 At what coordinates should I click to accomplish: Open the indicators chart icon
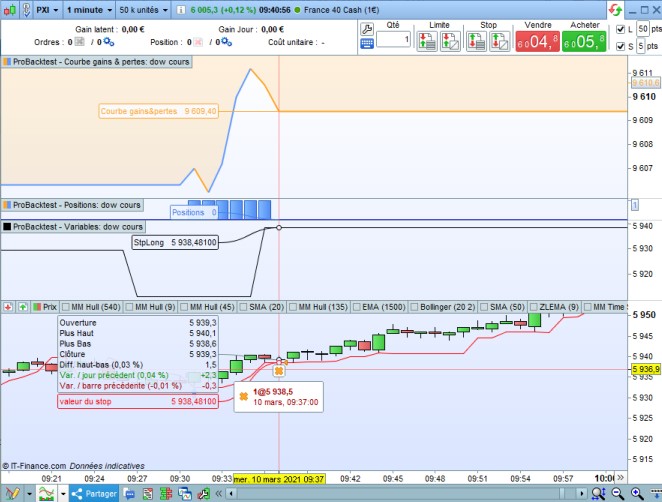[x=46, y=493]
